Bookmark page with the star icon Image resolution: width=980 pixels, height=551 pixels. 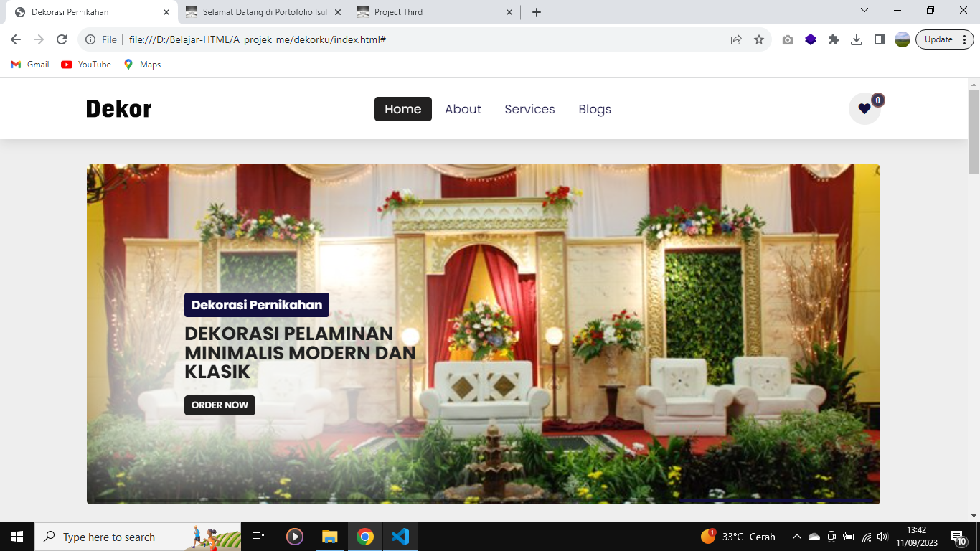pos(759,39)
